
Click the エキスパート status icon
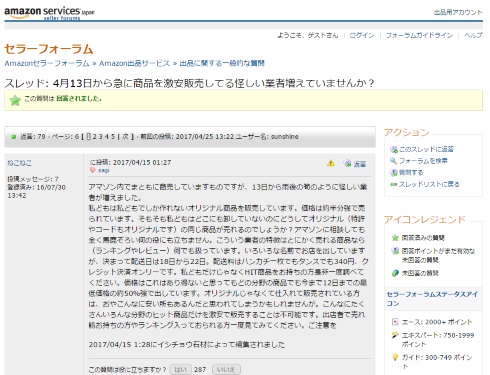pos(395,335)
